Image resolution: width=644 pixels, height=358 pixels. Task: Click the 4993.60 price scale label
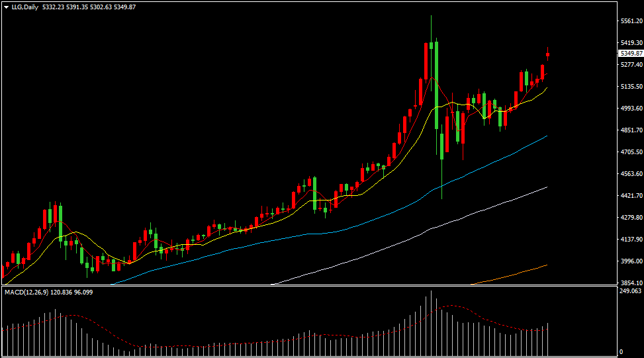(632, 109)
